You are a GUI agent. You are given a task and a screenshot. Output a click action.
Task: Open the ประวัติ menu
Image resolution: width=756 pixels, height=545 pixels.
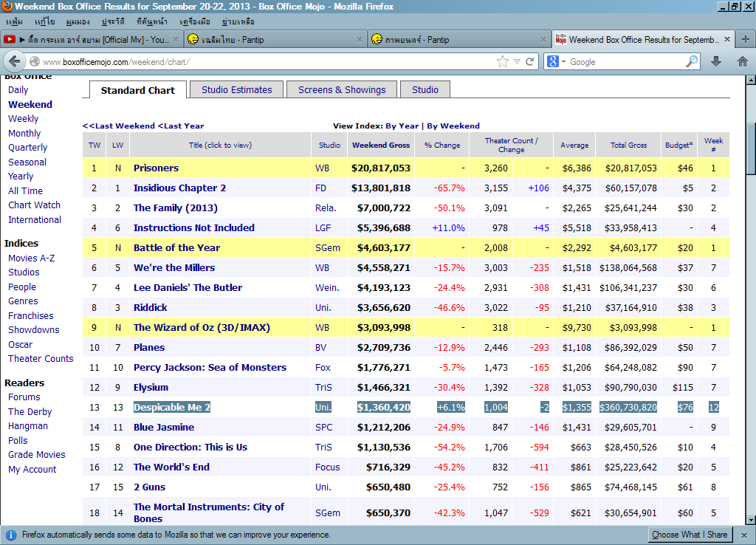coord(113,21)
